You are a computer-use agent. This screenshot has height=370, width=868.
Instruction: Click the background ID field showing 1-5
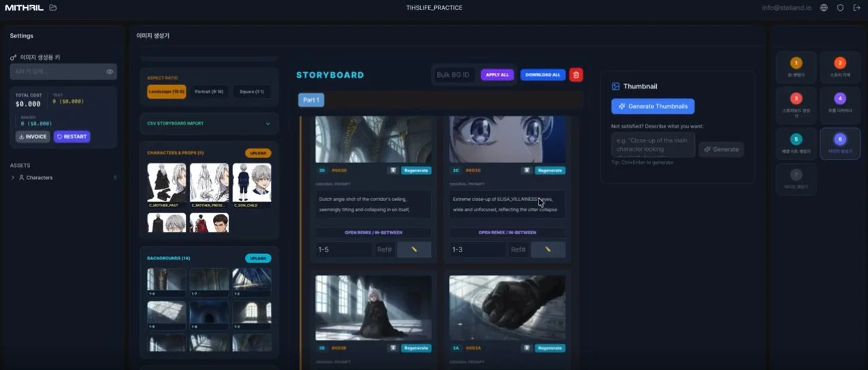[x=344, y=249]
